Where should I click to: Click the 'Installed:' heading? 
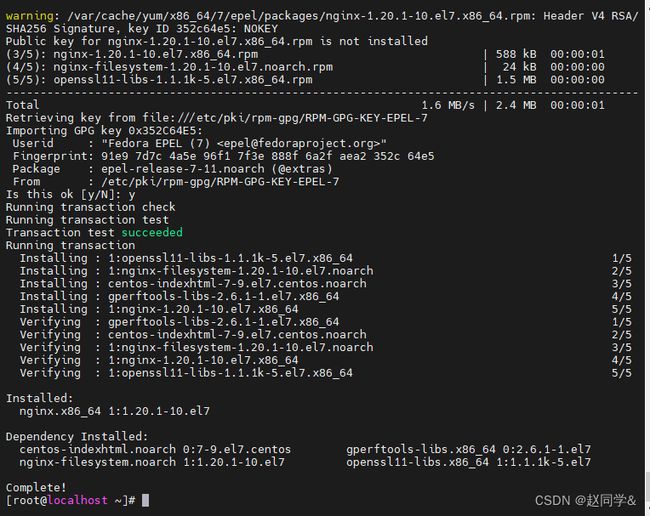[x=39, y=398]
